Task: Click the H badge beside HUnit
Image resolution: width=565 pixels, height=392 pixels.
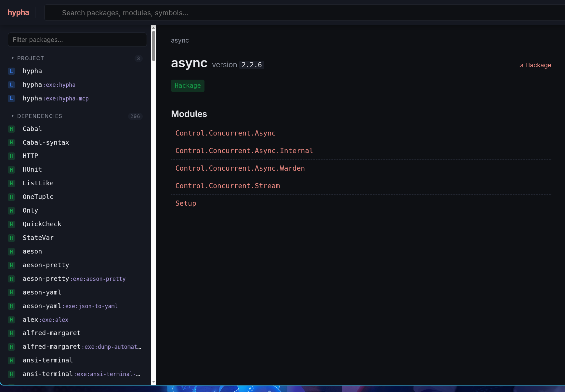Action: [11, 170]
